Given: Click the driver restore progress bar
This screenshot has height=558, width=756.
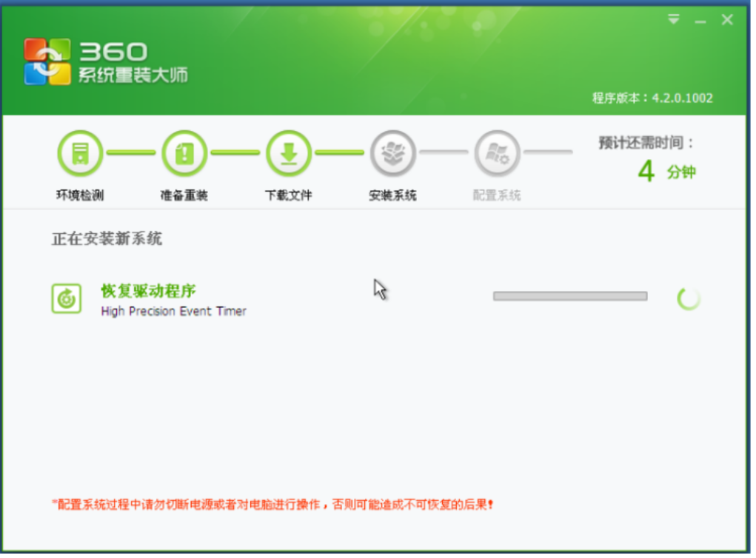Looking at the screenshot, I should (x=570, y=296).
